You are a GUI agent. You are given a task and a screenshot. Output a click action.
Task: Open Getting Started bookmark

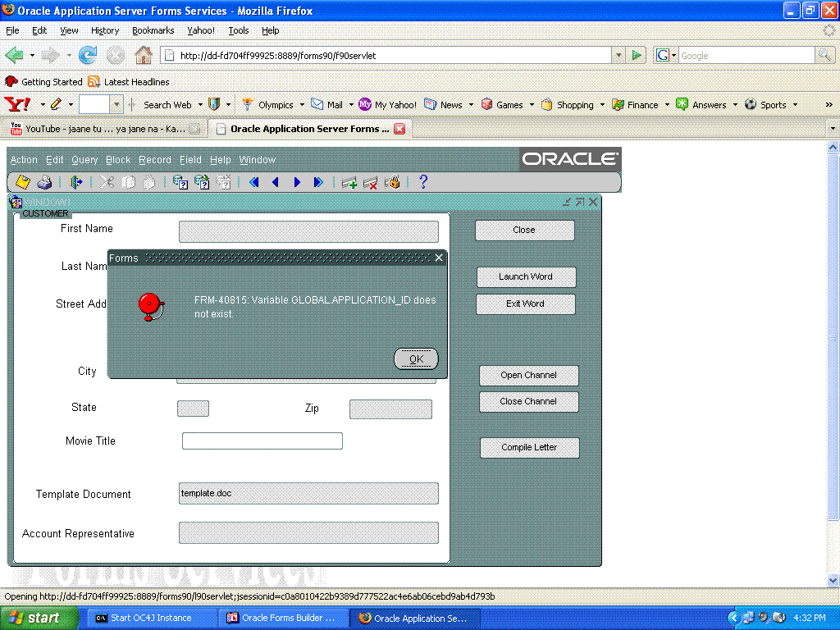click(44, 81)
